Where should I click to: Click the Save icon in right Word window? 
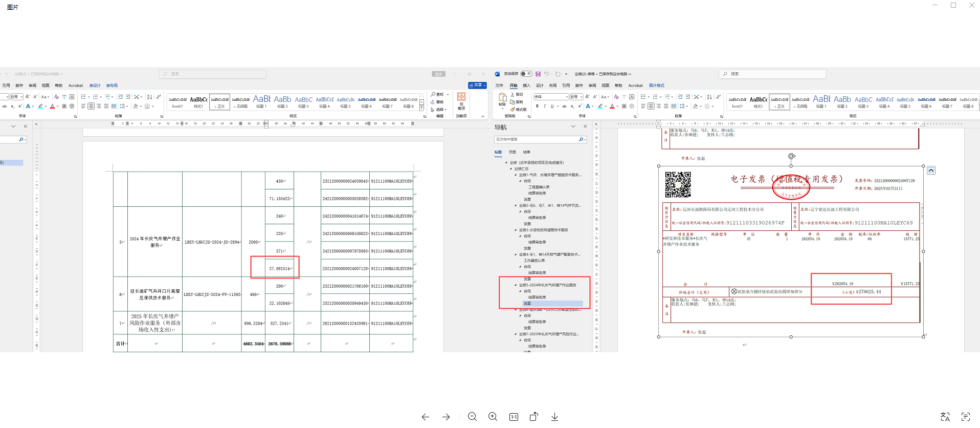pyautogui.click(x=538, y=74)
